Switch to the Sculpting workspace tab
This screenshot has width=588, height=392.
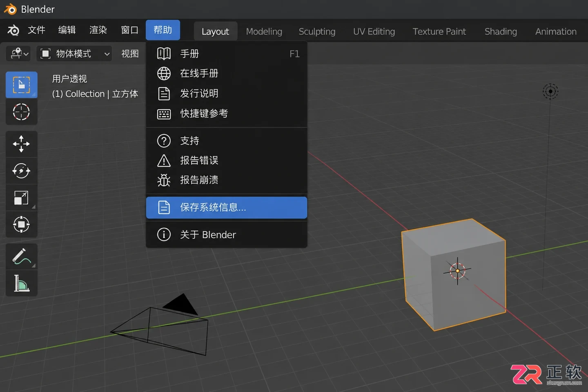click(x=317, y=31)
